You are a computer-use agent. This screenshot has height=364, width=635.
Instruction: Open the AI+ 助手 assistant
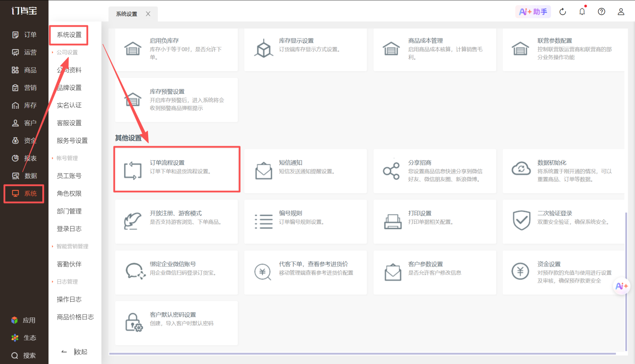[x=533, y=12]
